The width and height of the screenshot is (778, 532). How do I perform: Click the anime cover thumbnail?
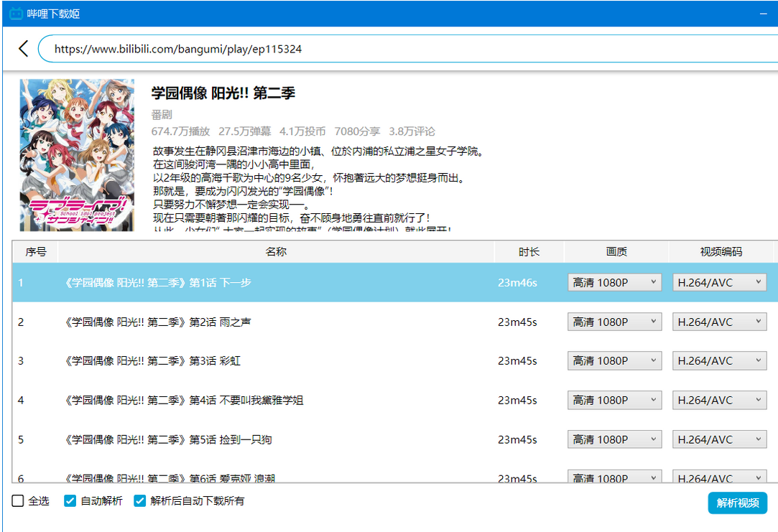[x=77, y=155]
